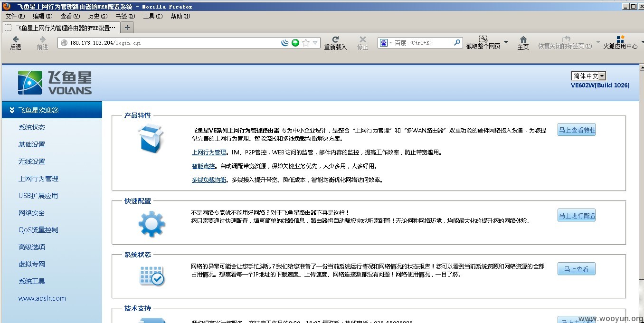Image resolution: width=644 pixels, height=323 pixels.
Task: Open the 文件 menu
Action: point(15,16)
